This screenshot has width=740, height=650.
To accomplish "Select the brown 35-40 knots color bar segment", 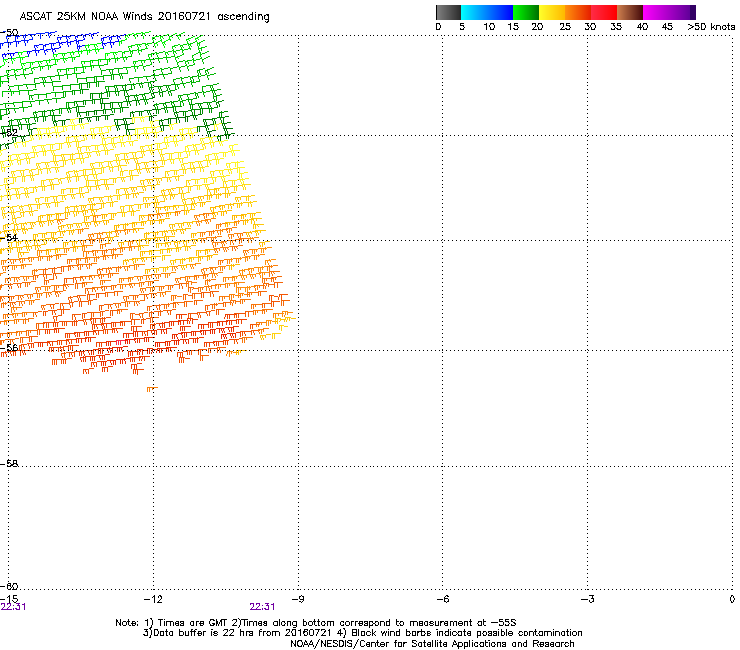I will tap(630, 12).
